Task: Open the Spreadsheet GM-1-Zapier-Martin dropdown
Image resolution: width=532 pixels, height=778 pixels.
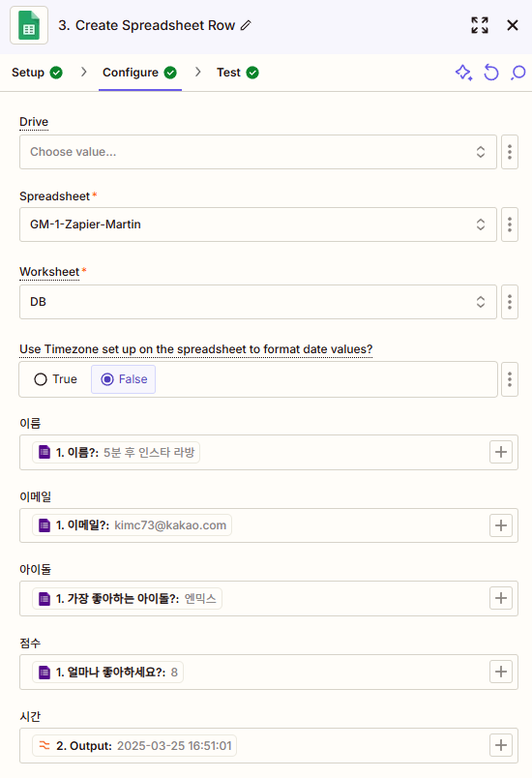Action: point(258,224)
